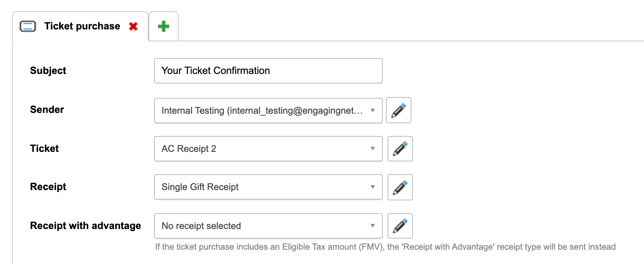Open the Receipt dropdown showing Single Gift Receipt
This screenshot has height=264, width=644.
[x=262, y=187]
